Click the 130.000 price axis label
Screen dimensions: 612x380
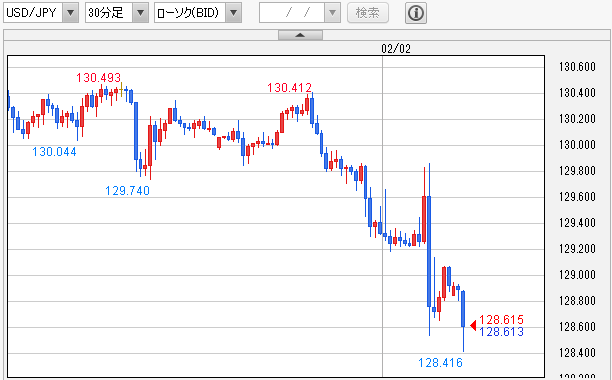(577, 145)
